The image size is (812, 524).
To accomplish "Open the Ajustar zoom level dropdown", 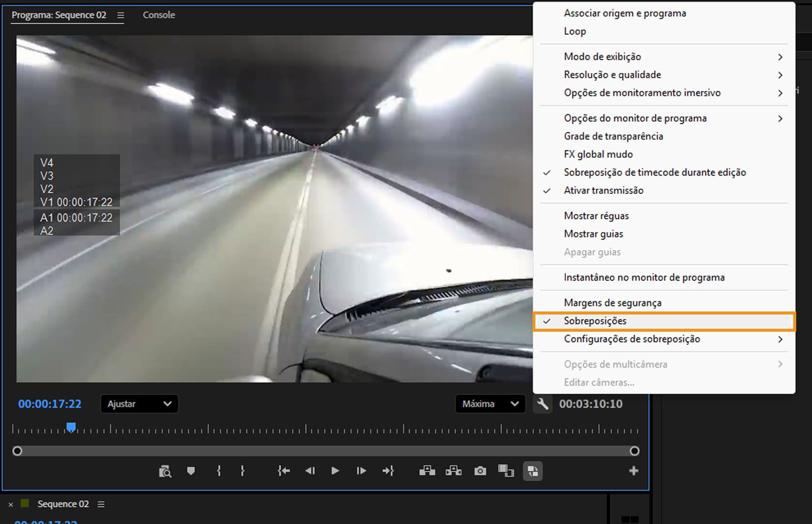I will click(x=139, y=404).
